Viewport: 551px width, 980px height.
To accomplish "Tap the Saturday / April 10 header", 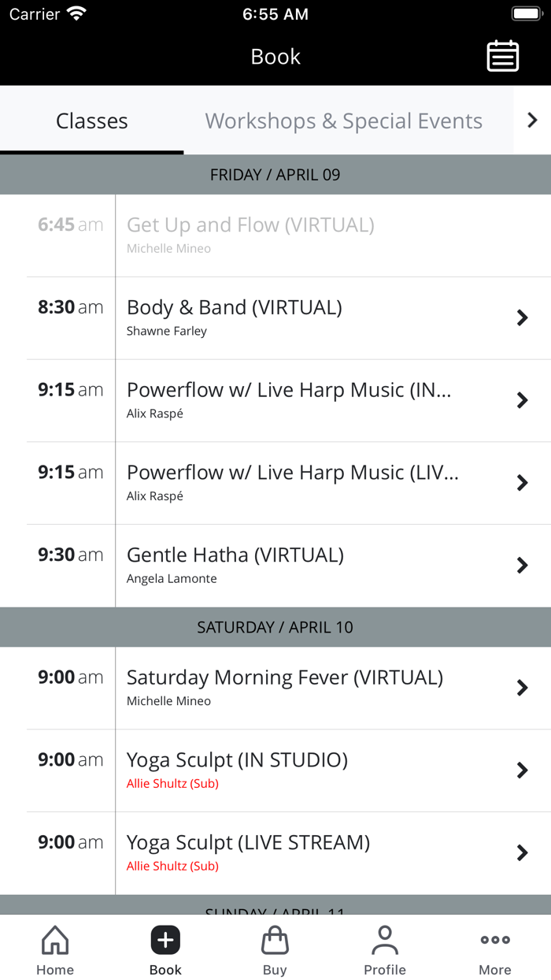I will click(x=275, y=628).
